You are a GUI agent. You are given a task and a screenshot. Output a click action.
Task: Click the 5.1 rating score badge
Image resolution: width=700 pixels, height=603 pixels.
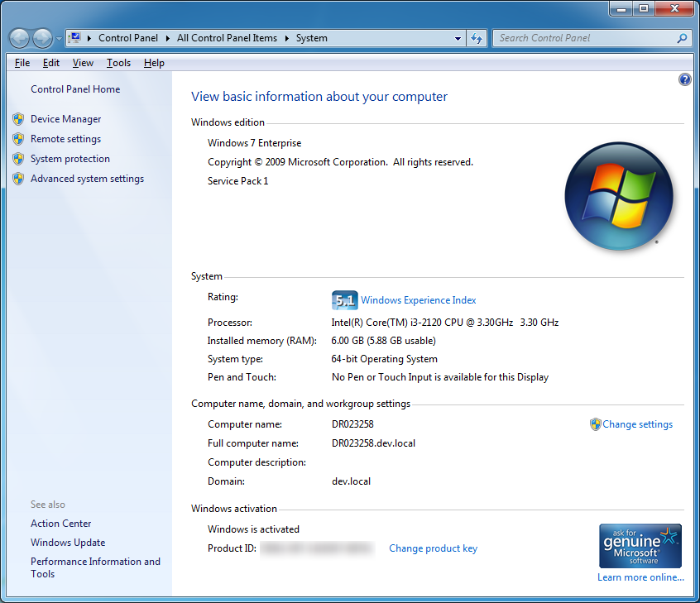(x=345, y=300)
